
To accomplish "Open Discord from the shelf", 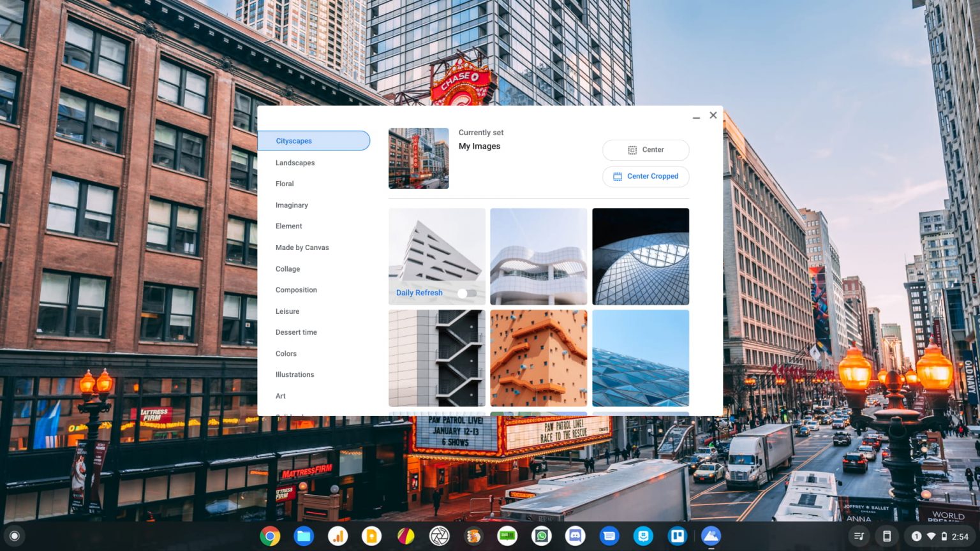I will 575,536.
